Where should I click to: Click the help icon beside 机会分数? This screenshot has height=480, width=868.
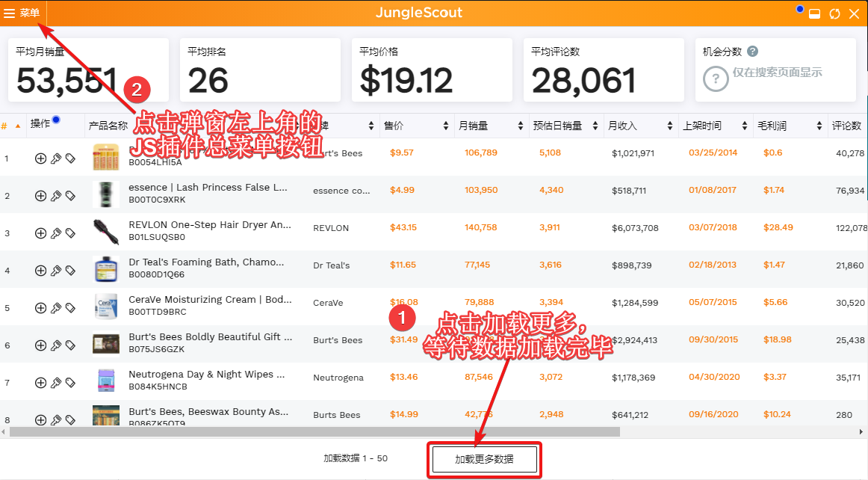[752, 52]
